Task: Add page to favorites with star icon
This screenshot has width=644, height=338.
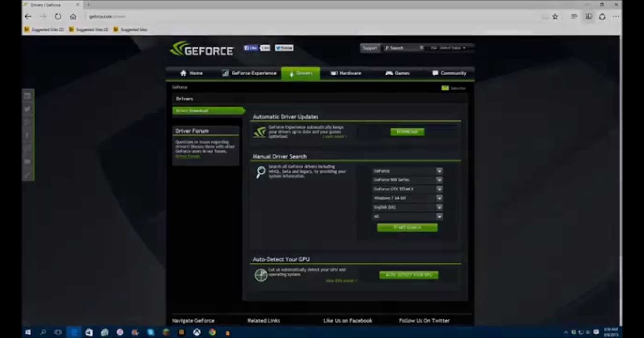Action: point(555,17)
